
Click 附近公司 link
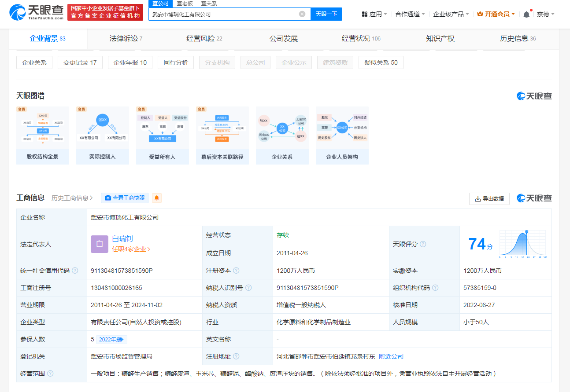(391, 356)
